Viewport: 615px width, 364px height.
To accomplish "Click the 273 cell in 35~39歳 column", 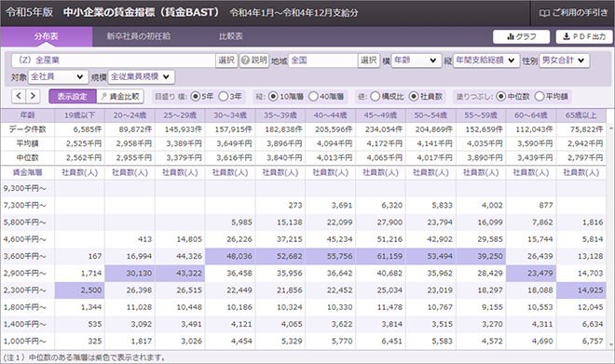I will 280,206.
